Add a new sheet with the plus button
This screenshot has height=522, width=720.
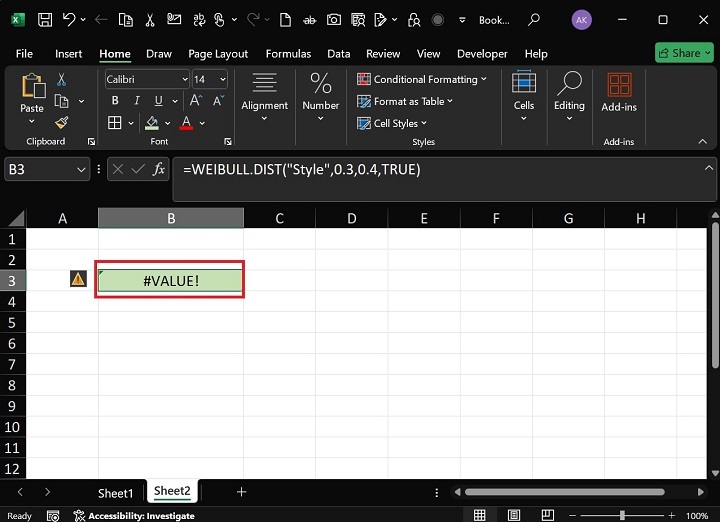pyautogui.click(x=242, y=492)
